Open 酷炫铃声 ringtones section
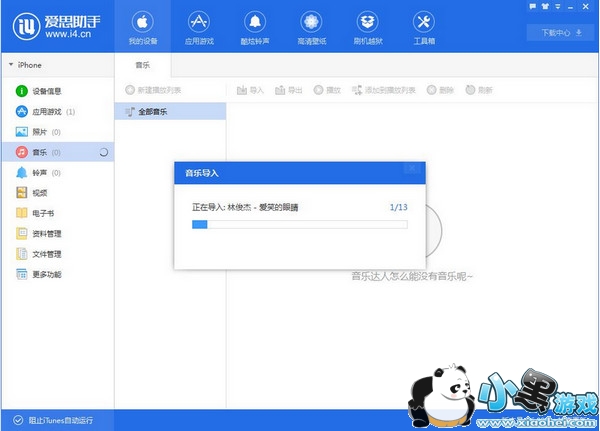Viewport: 600px width, 431px height. tap(255, 28)
